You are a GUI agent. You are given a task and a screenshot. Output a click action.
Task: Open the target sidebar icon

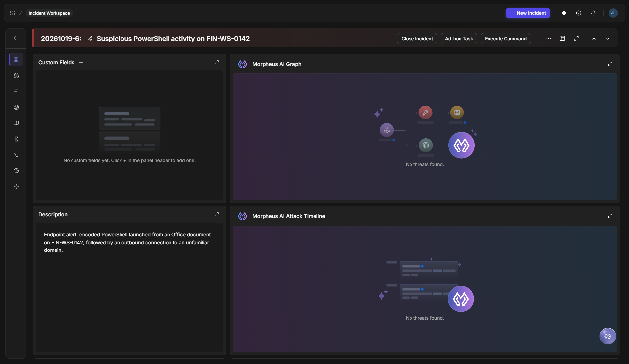click(16, 107)
